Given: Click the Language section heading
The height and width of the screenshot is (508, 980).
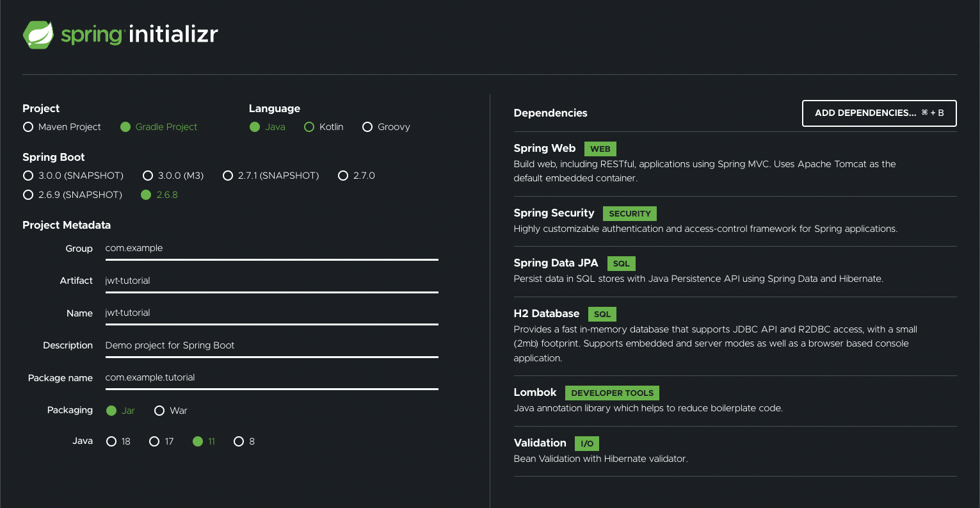Looking at the screenshot, I should coord(274,109).
